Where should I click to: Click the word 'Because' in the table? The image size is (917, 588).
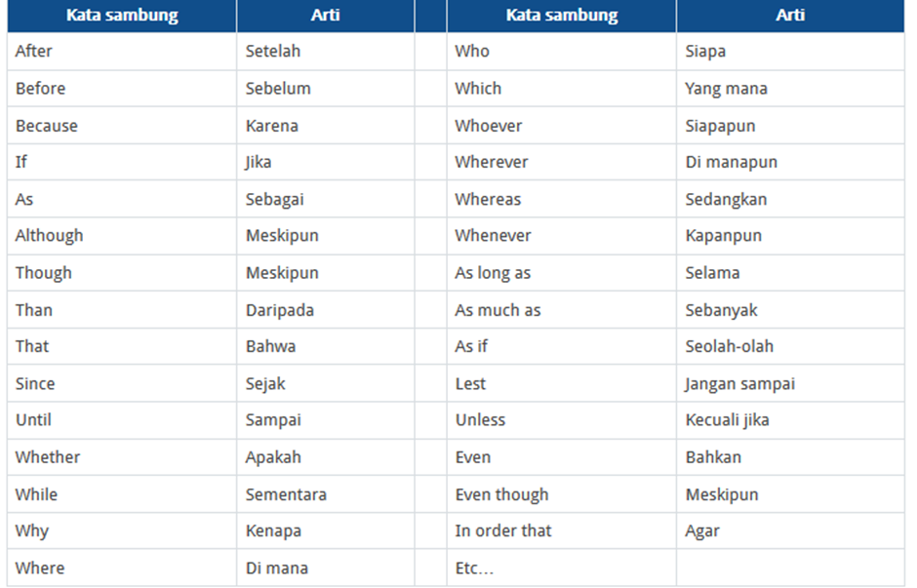pyautogui.click(x=46, y=126)
